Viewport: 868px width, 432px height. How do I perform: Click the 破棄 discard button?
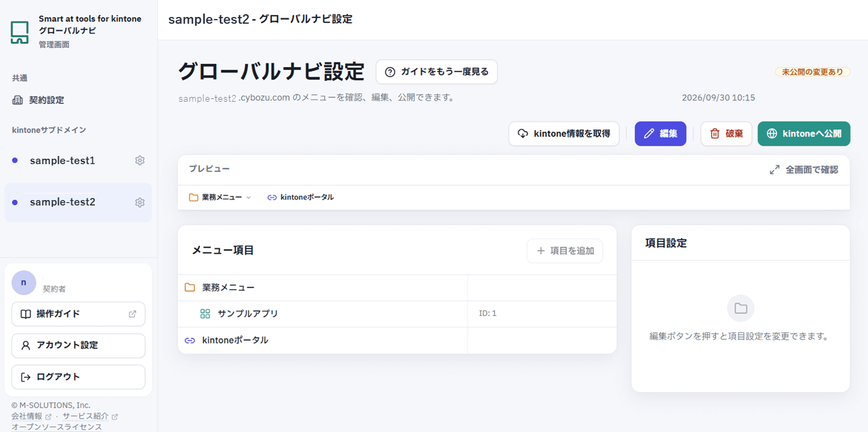tap(726, 134)
